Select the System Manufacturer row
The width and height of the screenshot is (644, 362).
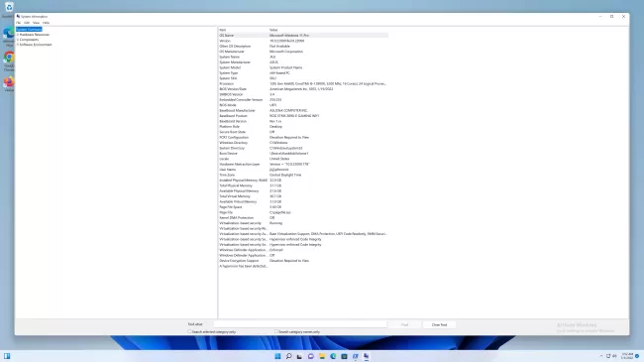303,62
